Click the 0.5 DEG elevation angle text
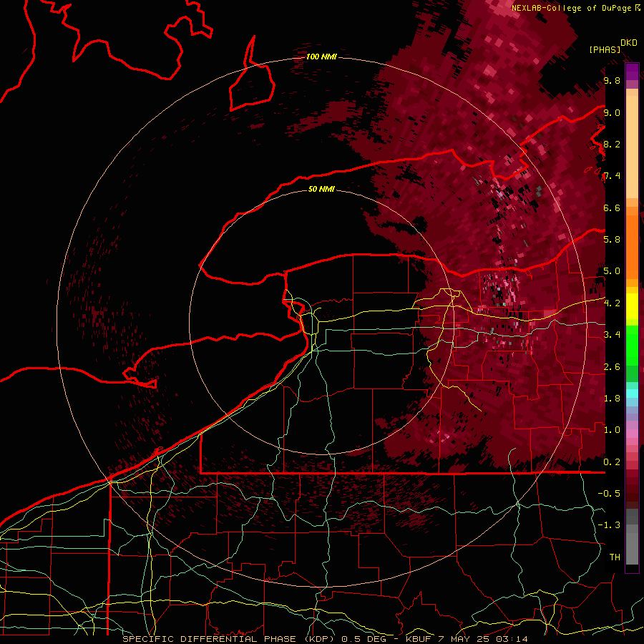 coord(365,639)
